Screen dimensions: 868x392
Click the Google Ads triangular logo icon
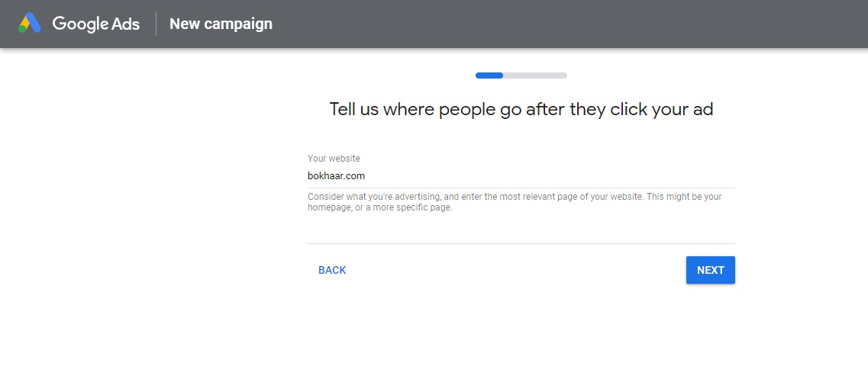[x=30, y=23]
